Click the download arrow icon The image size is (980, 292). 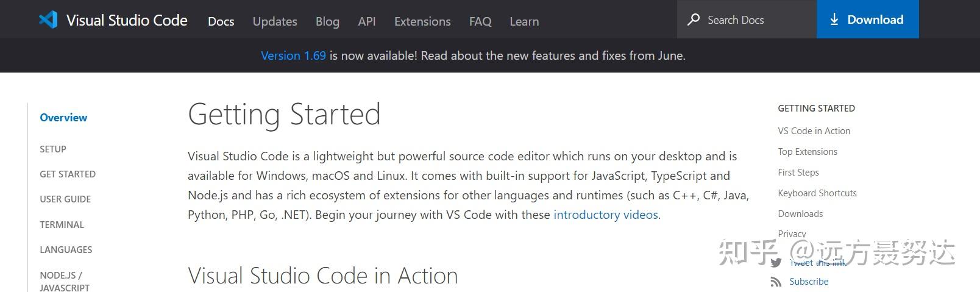pyautogui.click(x=834, y=20)
